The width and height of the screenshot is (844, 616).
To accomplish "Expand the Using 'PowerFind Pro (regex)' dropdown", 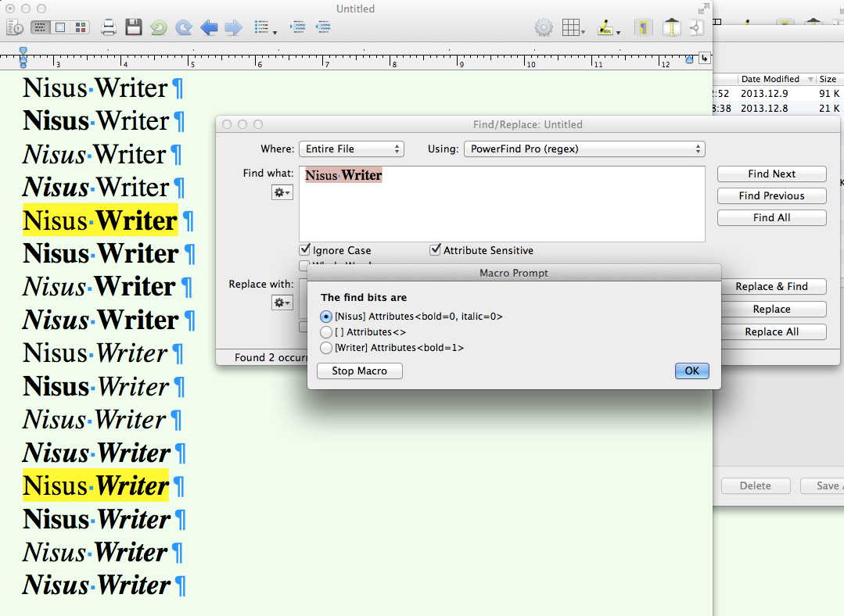I will pos(584,149).
